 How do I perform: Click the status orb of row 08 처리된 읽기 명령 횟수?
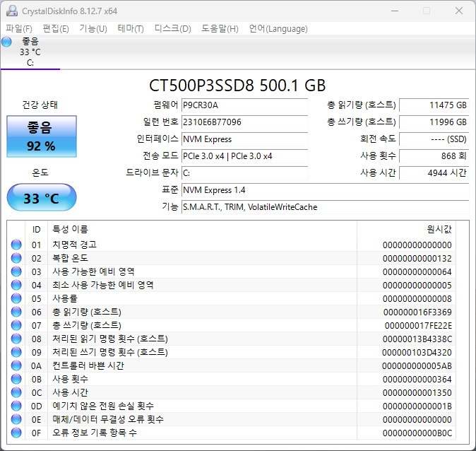[x=16, y=339]
